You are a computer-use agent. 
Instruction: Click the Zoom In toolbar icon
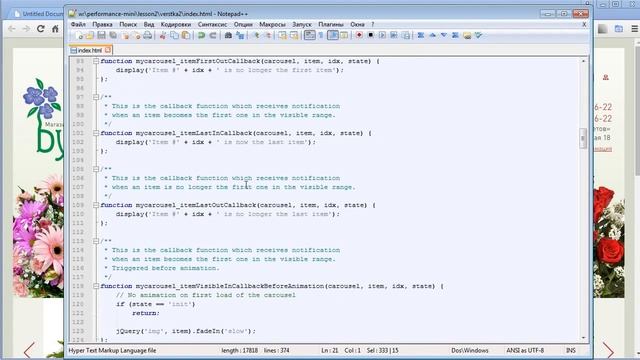pyautogui.click(x=256, y=36)
